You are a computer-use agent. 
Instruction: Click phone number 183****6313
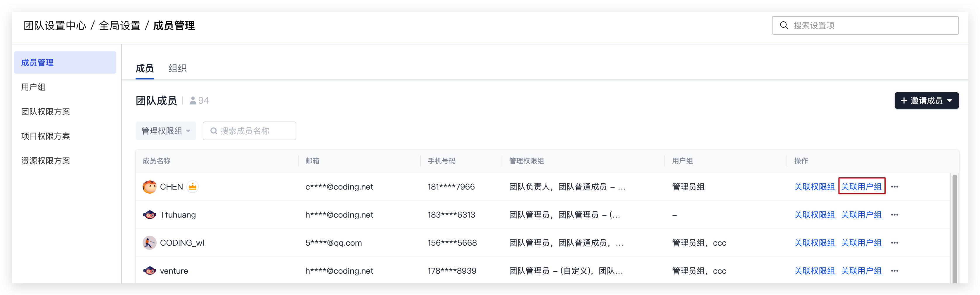click(451, 215)
